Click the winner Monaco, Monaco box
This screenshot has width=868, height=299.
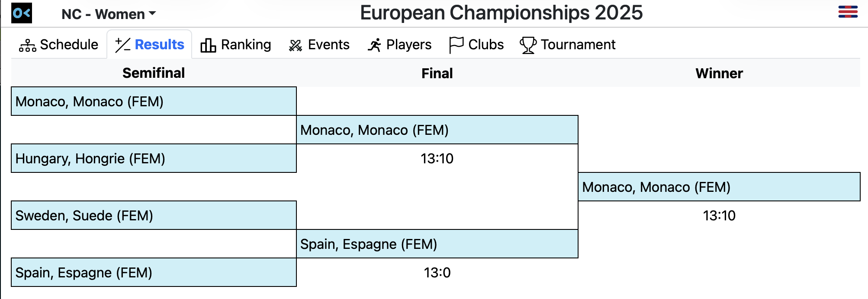[x=719, y=187]
